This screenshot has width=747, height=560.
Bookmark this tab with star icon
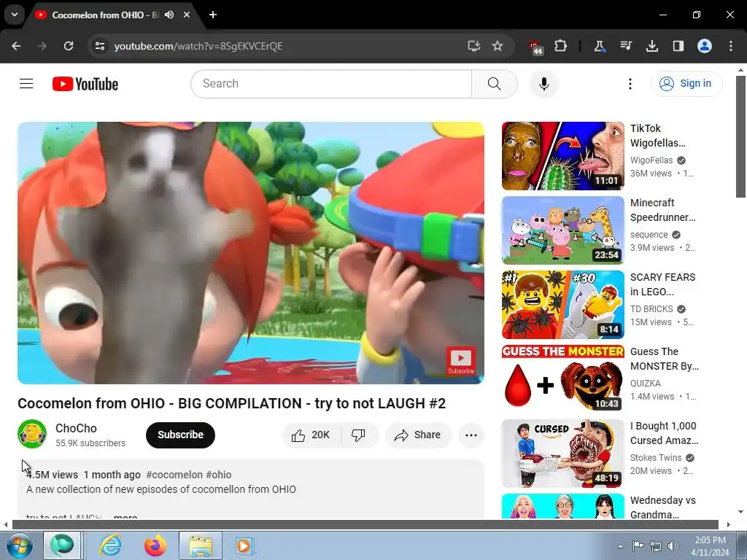[498, 46]
